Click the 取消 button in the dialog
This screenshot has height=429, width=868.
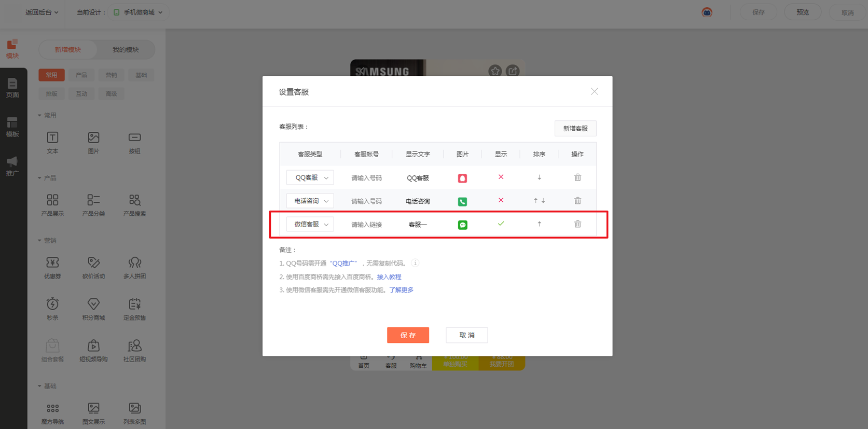tap(466, 335)
